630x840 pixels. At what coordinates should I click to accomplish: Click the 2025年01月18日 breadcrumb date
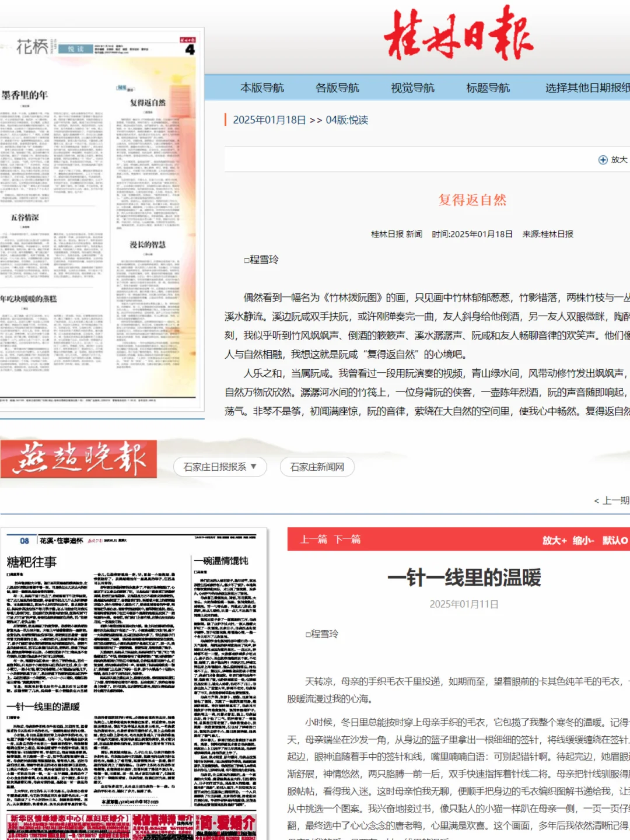[x=269, y=120]
